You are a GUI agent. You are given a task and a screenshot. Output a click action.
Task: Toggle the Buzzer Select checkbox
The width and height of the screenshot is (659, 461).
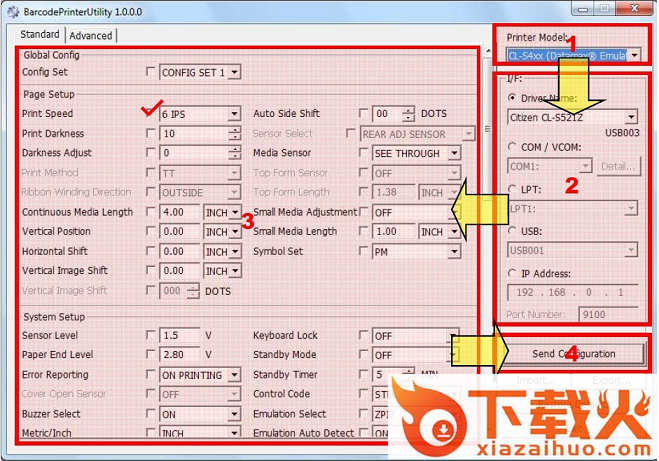pos(150,414)
